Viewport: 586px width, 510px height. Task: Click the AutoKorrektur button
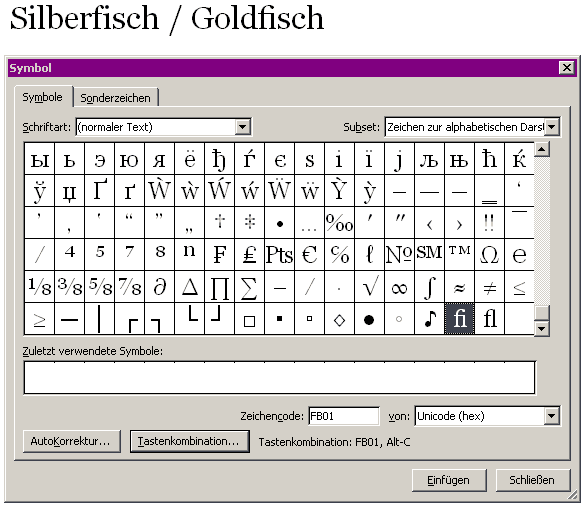(72, 441)
